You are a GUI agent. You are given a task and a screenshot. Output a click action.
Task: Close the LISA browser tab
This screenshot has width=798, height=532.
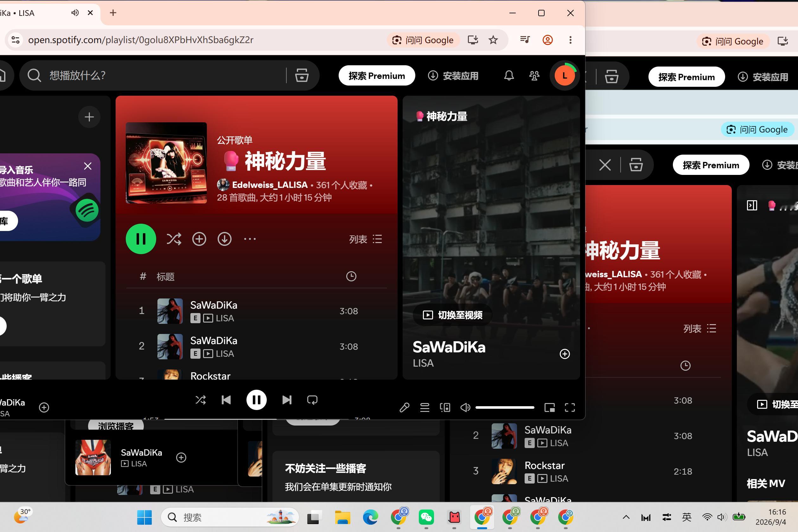tap(90, 13)
